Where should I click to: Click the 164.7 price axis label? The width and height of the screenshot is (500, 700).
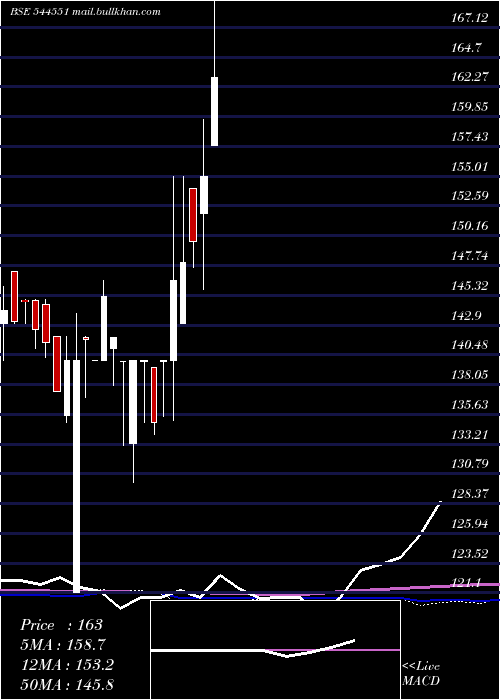(466, 47)
